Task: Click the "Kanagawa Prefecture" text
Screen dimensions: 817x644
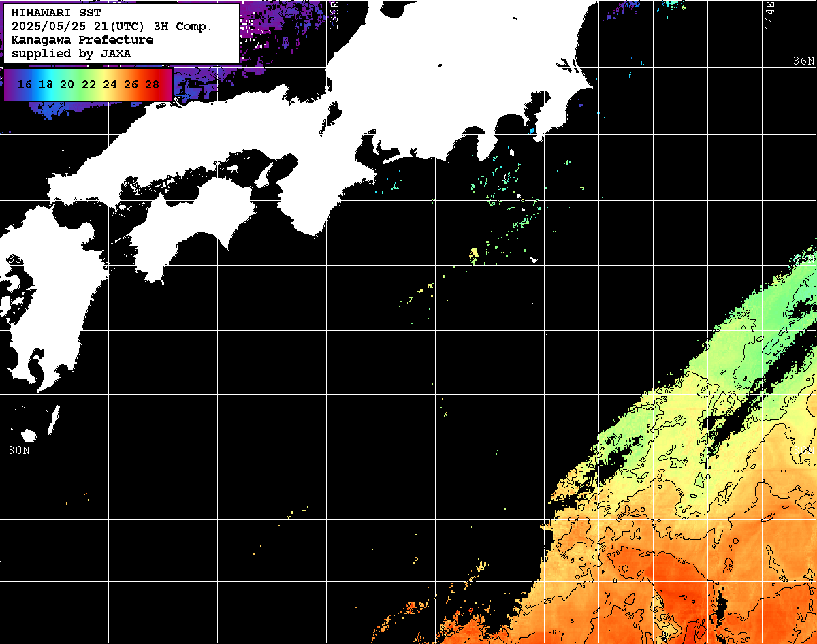Action: point(82,40)
